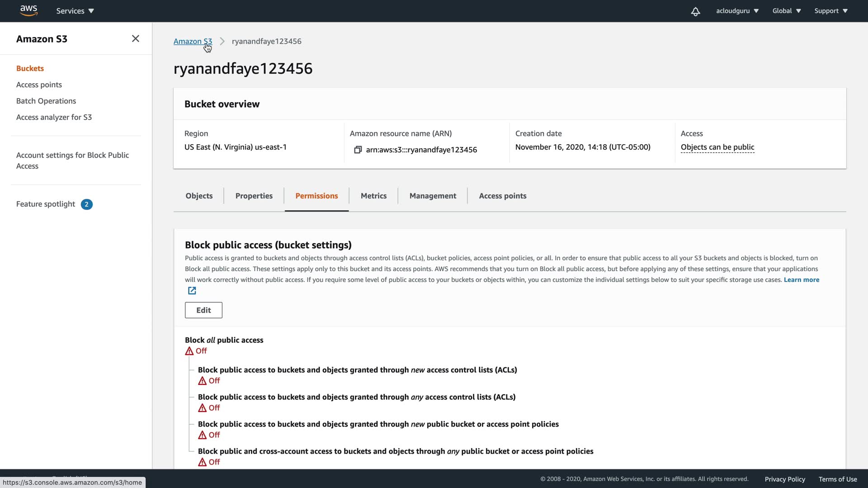Open the Global region dropdown
The image size is (868, 488).
(x=787, y=11)
